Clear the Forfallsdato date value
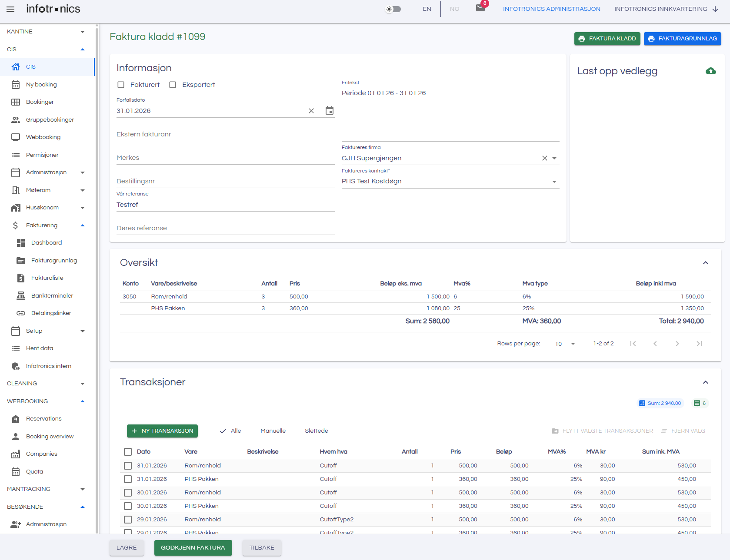Image resolution: width=730 pixels, height=560 pixels. (311, 111)
